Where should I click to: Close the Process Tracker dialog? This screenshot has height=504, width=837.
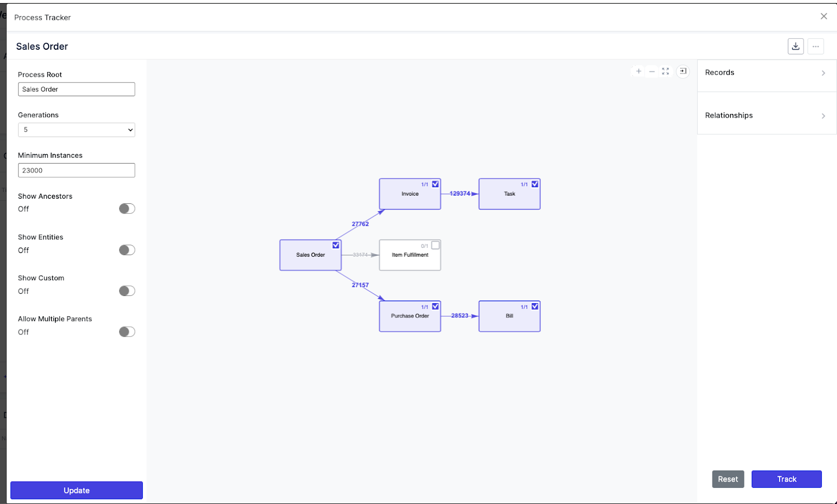coord(824,16)
